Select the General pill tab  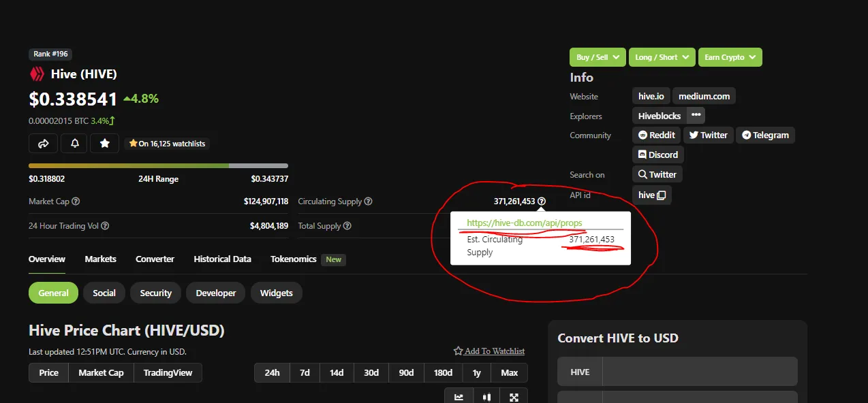pyautogui.click(x=53, y=293)
